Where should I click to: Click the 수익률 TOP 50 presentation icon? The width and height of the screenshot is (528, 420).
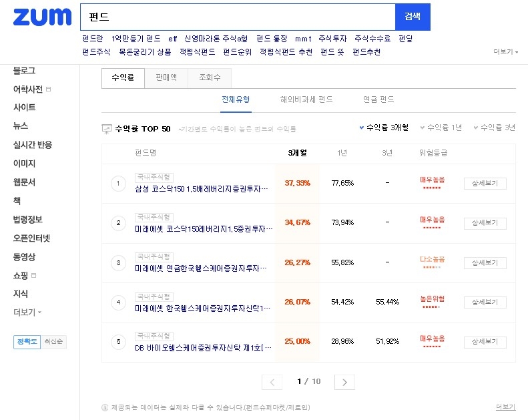coord(106,129)
